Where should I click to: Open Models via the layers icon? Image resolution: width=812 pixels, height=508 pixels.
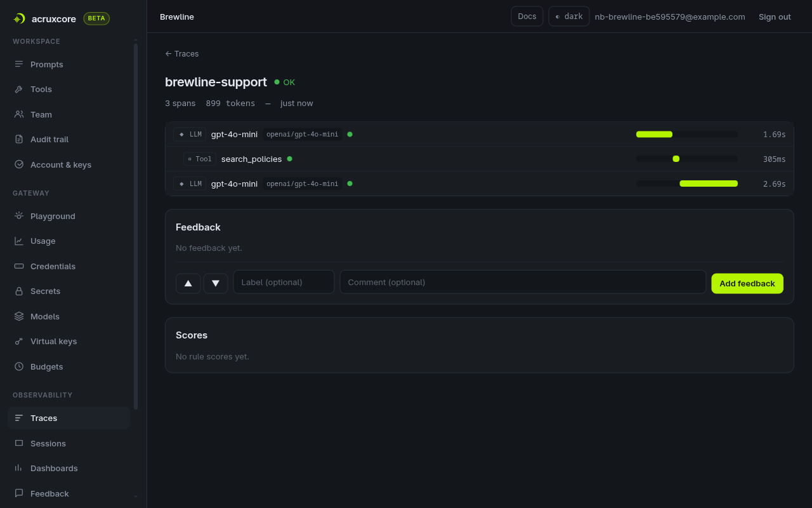(19, 316)
